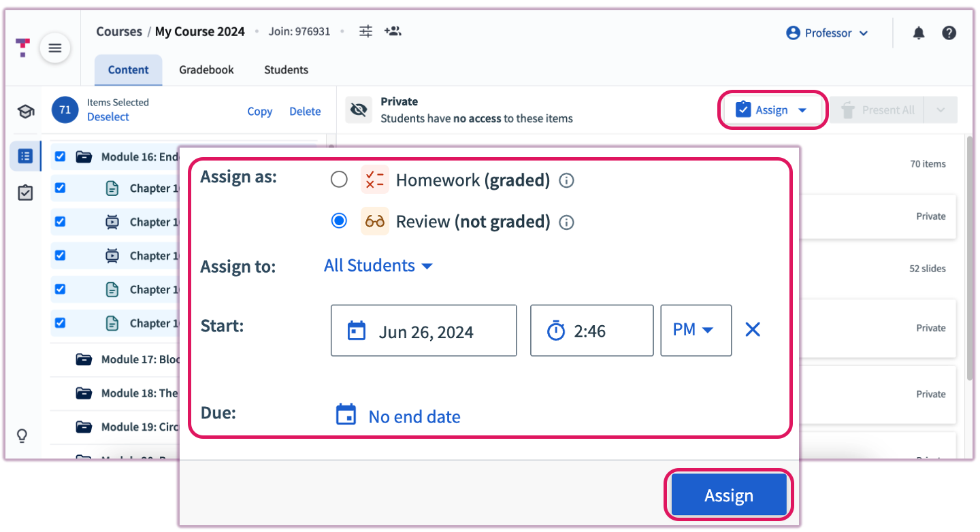Viewport: 980px width, 532px height.
Task: Select the lesson list icon in sidebar
Action: click(x=25, y=156)
